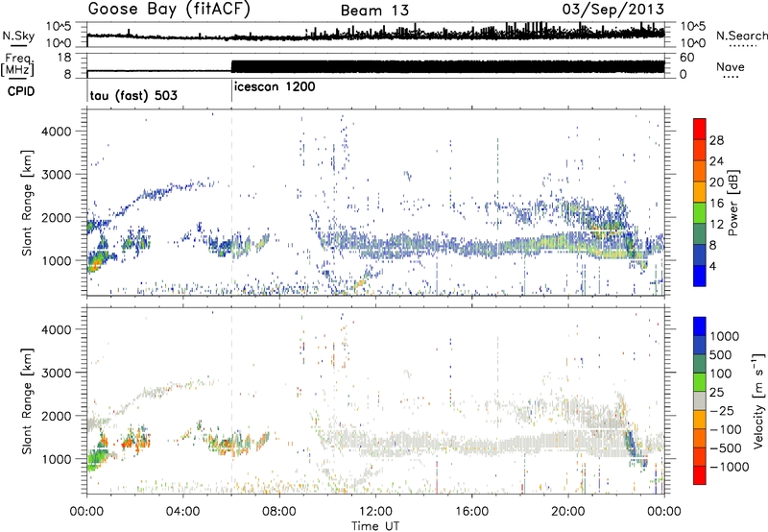Click the '-25' tick on the Velocity scale

pyautogui.click(x=723, y=410)
